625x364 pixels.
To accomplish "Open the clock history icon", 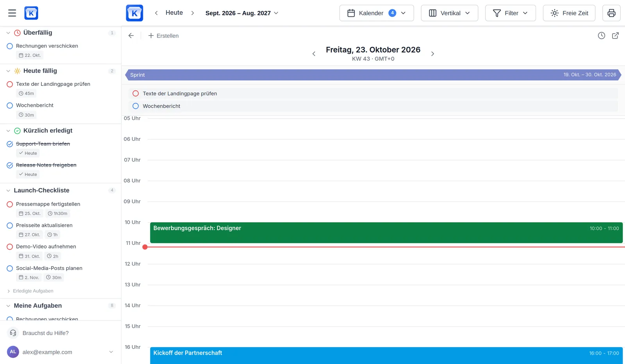I will pos(602,36).
